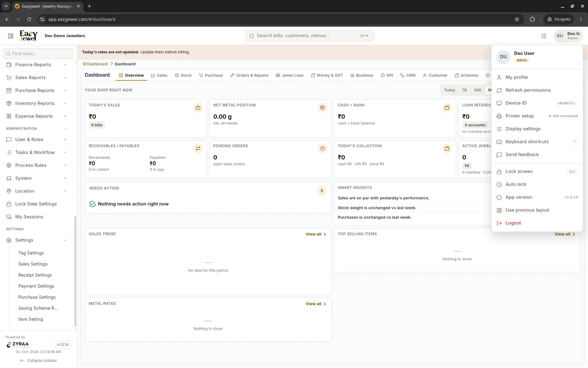Select the 30D time range

[x=477, y=90]
